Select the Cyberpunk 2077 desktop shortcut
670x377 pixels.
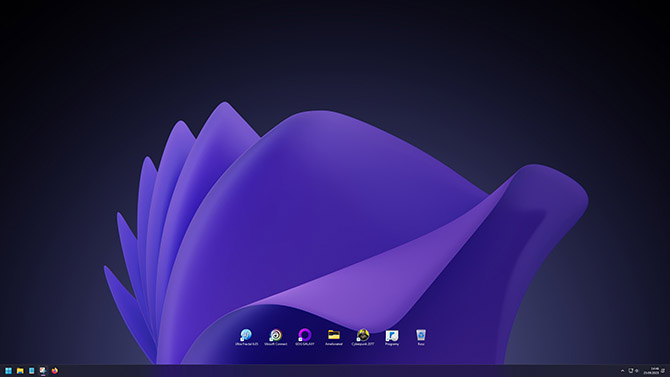coord(363,337)
